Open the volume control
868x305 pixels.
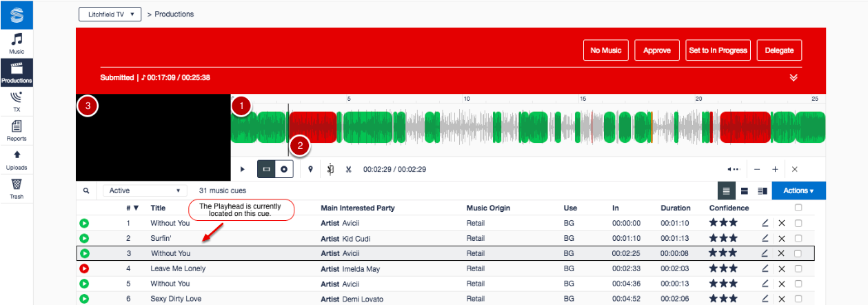[733, 169]
